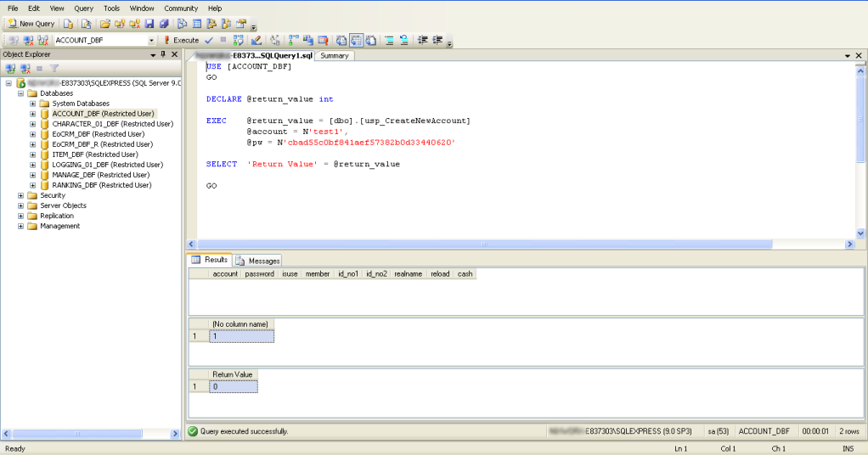Open the Query menu

[x=83, y=8]
